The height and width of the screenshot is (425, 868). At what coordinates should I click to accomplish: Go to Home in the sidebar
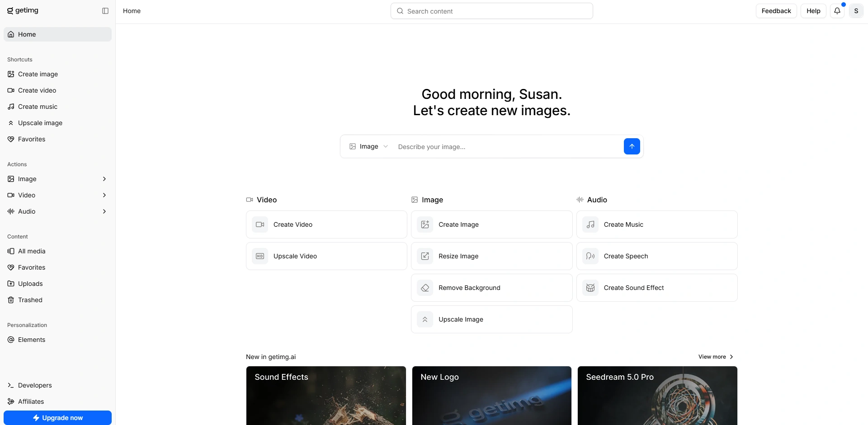[57, 34]
